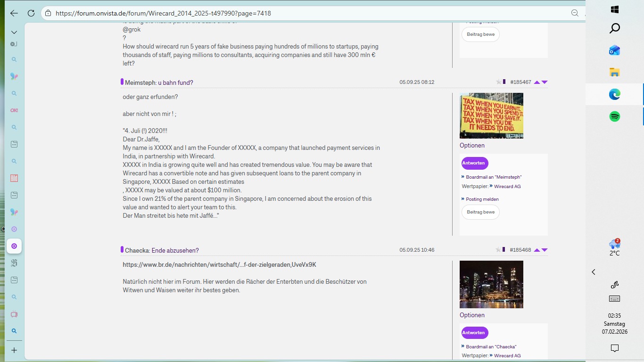The height and width of the screenshot is (362, 644).
Task: Open Spotify from the taskbar
Action: [614, 116]
